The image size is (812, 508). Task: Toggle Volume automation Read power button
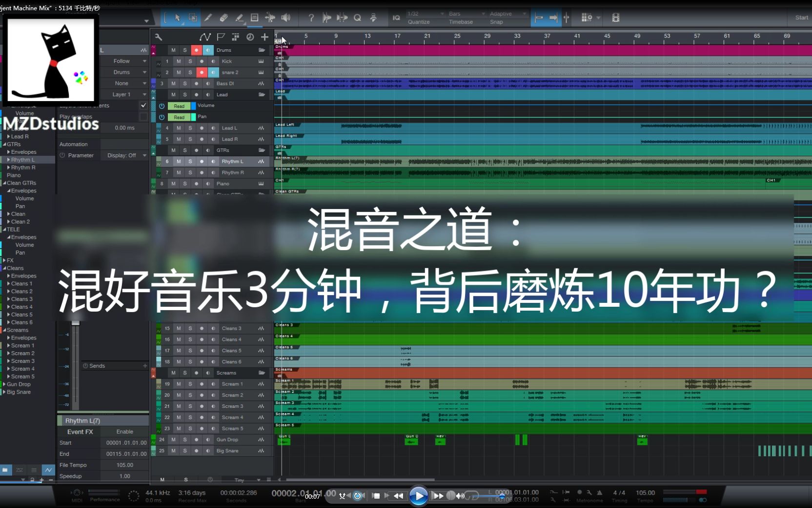pyautogui.click(x=162, y=106)
